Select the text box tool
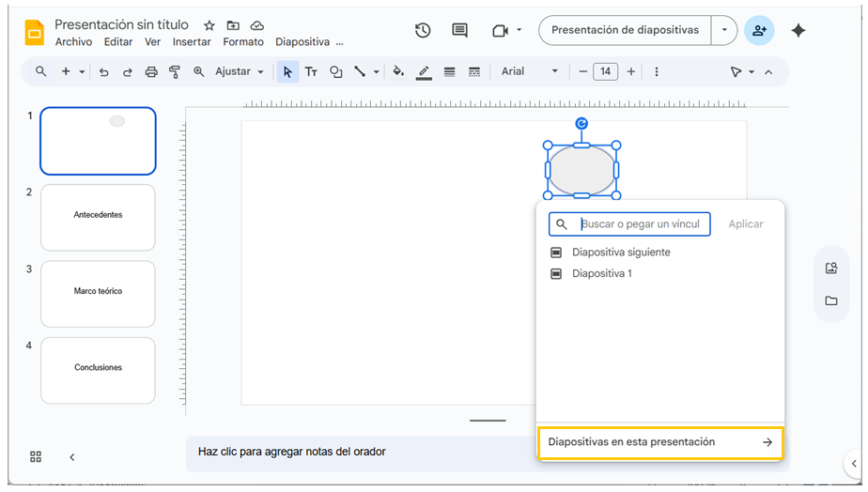Screen dimensions: 868x492 pos(311,71)
